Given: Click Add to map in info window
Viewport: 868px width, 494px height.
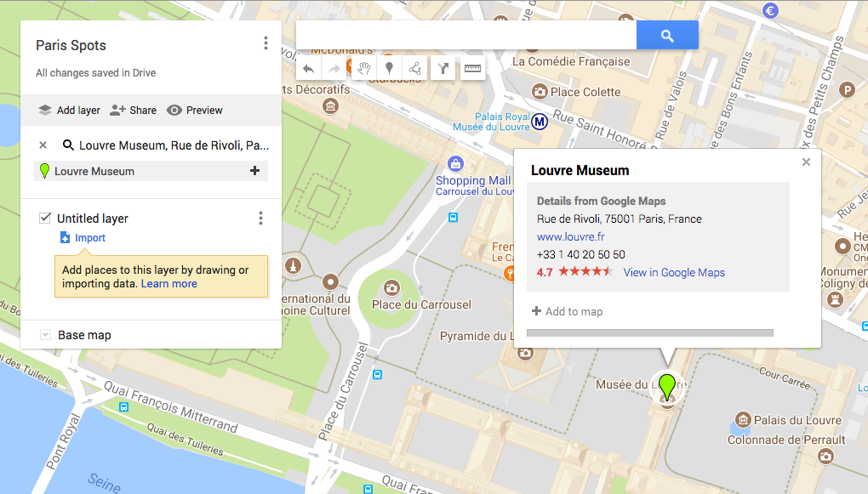Looking at the screenshot, I should tap(568, 311).
